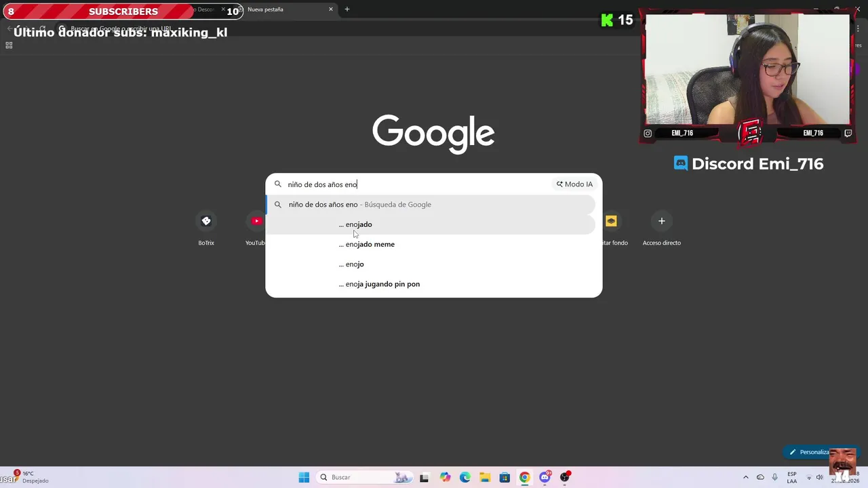Open OBS Studio from the taskbar
The width and height of the screenshot is (868, 488).
pyautogui.click(x=564, y=477)
